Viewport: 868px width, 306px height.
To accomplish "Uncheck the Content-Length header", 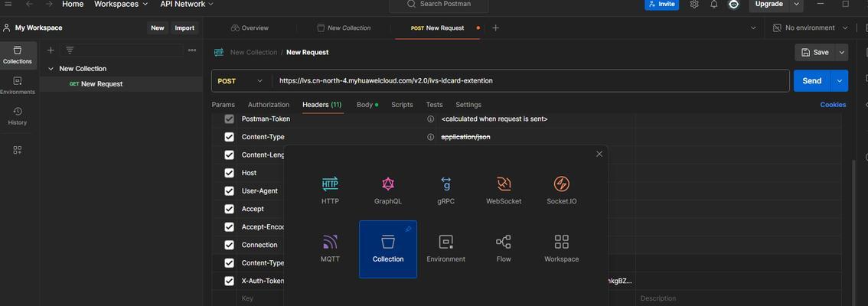I will 229,155.
